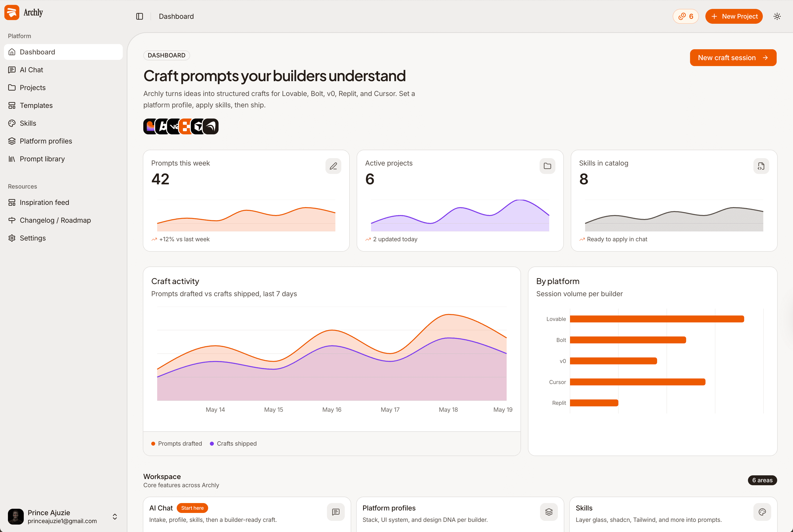This screenshot has height=532, width=793.
Task: Click the 6 areas badge
Action: (x=762, y=480)
